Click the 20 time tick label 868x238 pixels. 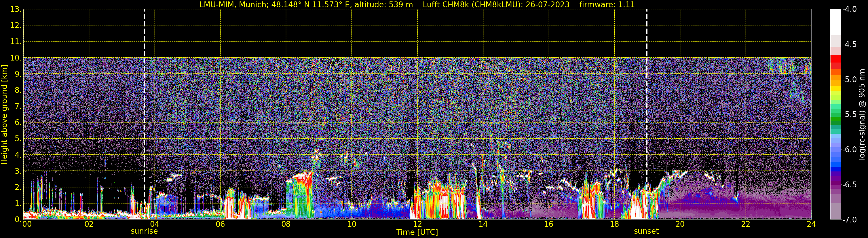click(x=680, y=224)
